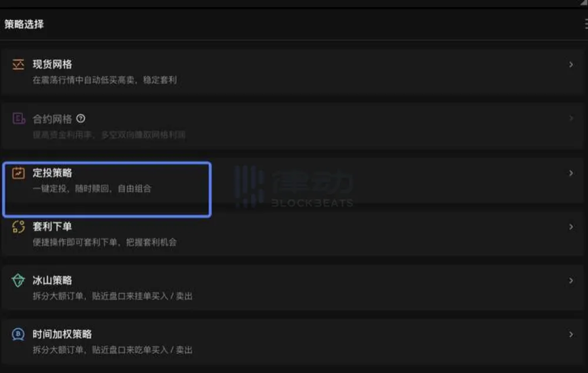Expand 现货网格 via its right chevron

coord(571,65)
